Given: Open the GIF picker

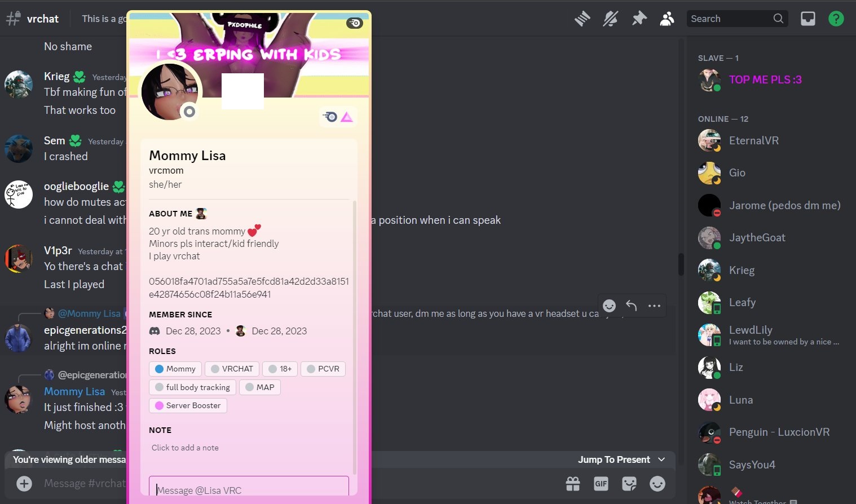Looking at the screenshot, I should pyautogui.click(x=601, y=484).
